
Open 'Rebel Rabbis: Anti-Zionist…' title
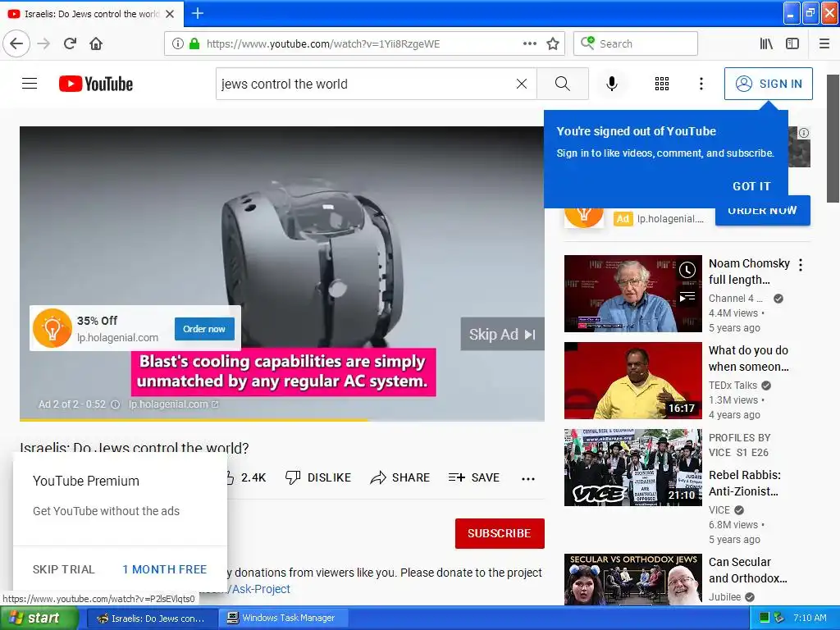click(745, 482)
